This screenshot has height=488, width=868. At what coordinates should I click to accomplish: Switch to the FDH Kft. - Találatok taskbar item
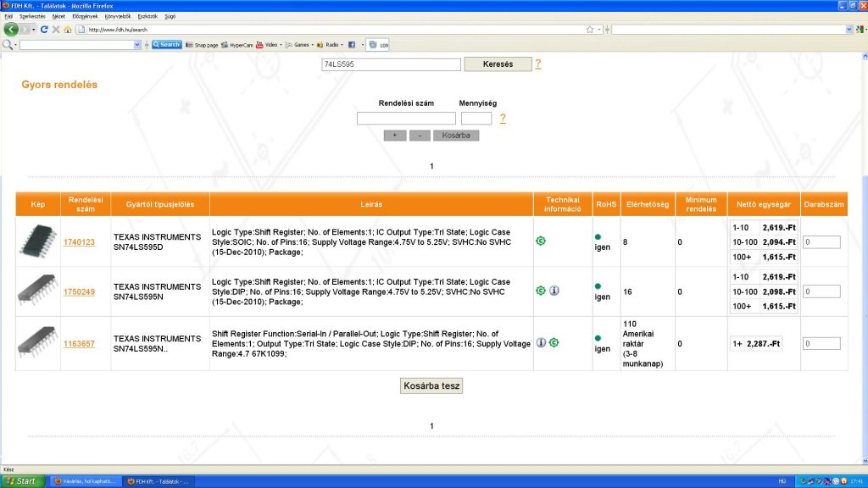pyautogui.click(x=159, y=481)
